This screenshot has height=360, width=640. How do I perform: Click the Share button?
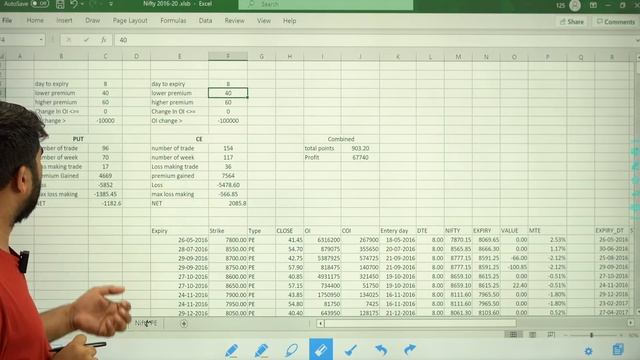point(571,21)
